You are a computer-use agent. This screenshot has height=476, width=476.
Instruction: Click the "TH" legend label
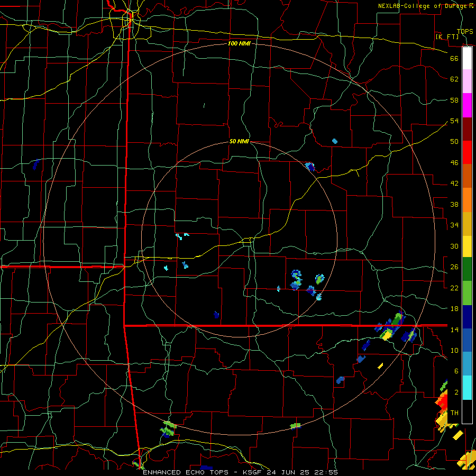point(454,413)
